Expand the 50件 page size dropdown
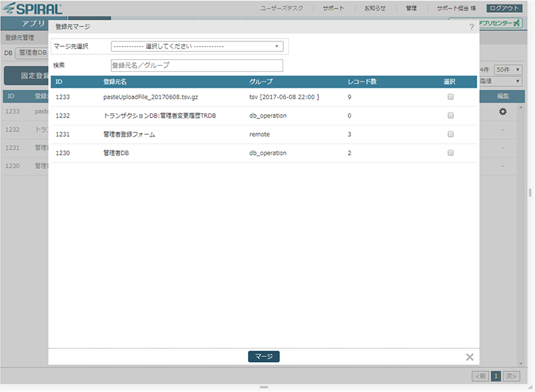The width and height of the screenshot is (535, 392). 509,70
